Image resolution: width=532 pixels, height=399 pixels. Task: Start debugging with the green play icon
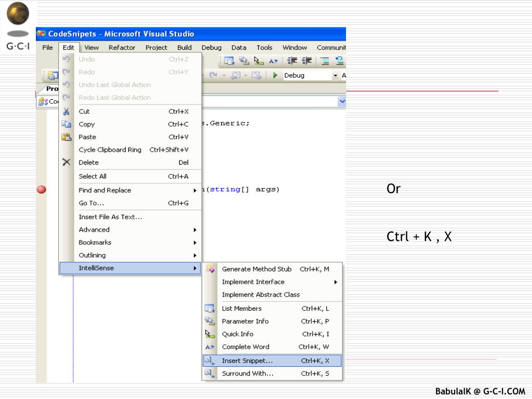click(x=275, y=75)
